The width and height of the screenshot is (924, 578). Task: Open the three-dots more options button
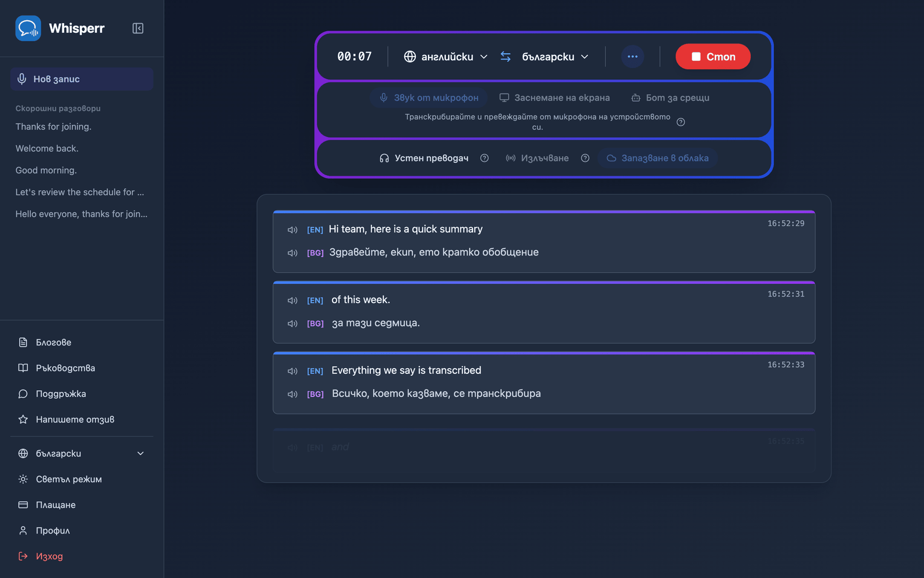[x=632, y=57]
